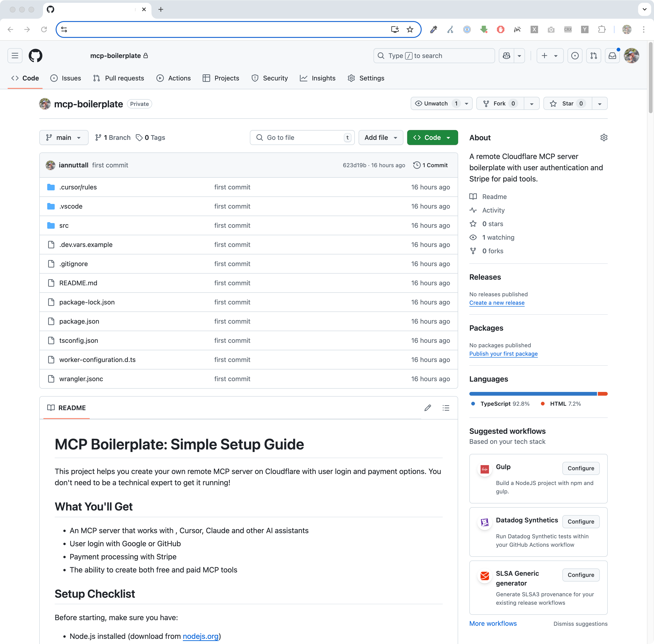Expand the main branch selector
Viewport: 654px width, 644px height.
point(64,137)
